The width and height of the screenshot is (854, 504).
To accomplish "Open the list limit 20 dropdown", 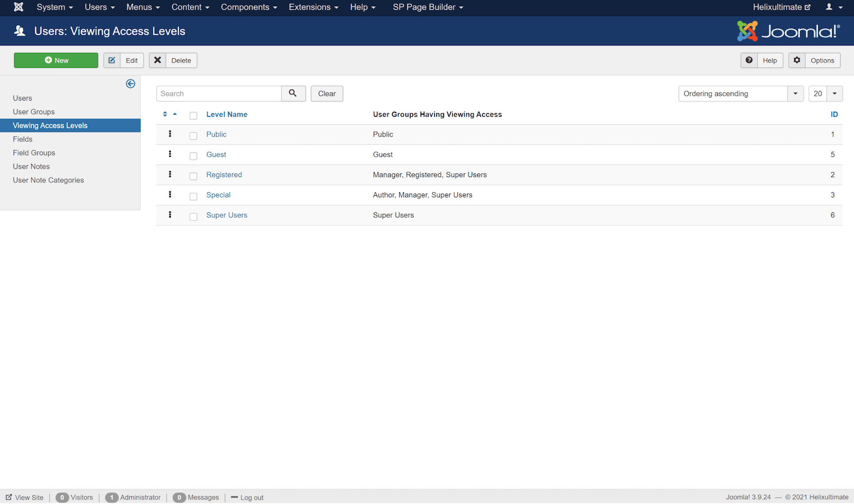I will [x=825, y=93].
